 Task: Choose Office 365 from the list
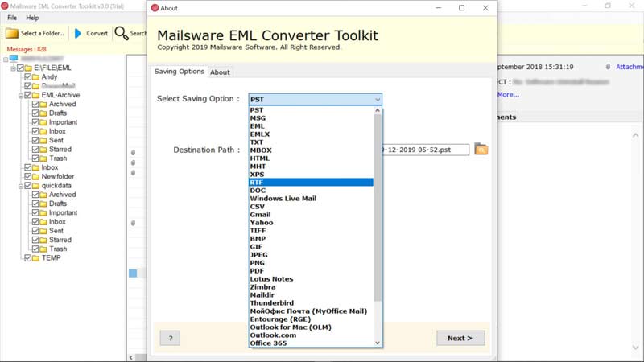pos(311,343)
